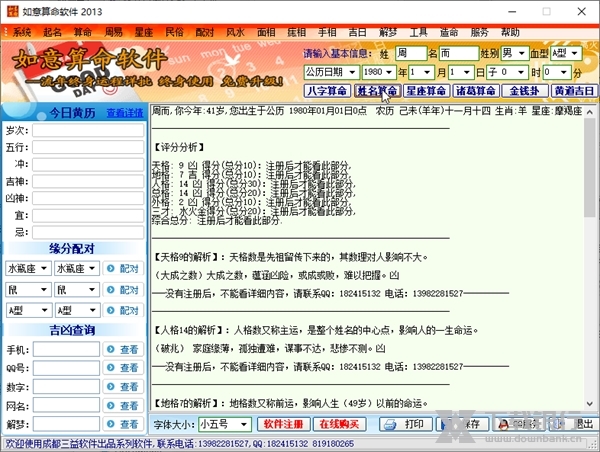Click 配对 button for animal sign matching
The image size is (600, 452).
(123, 290)
